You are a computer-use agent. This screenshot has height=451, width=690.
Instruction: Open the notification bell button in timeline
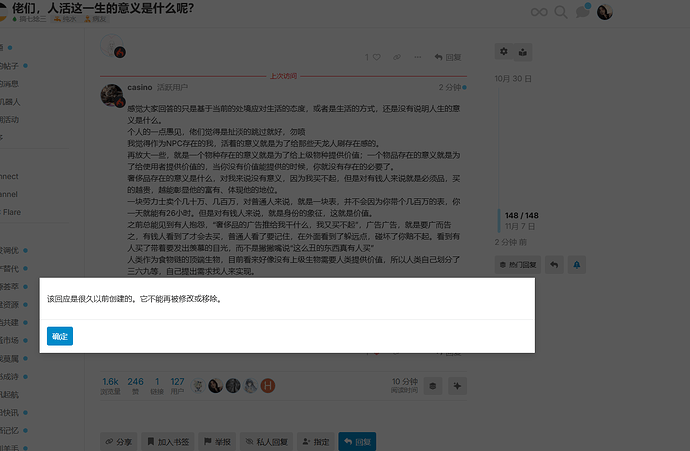click(x=576, y=265)
